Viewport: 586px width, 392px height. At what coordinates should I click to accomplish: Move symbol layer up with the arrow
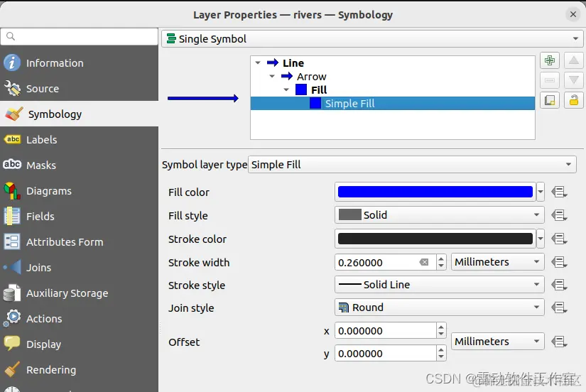(x=574, y=60)
